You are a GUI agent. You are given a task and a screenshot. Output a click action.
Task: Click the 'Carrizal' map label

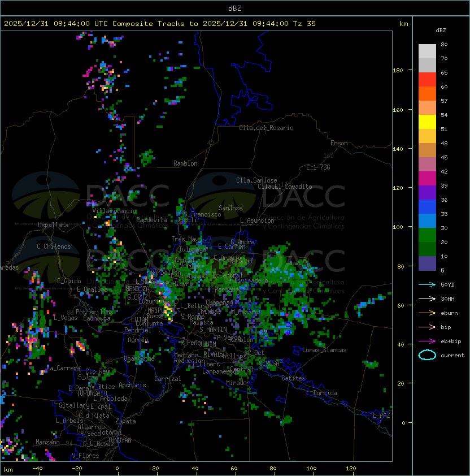point(168,379)
